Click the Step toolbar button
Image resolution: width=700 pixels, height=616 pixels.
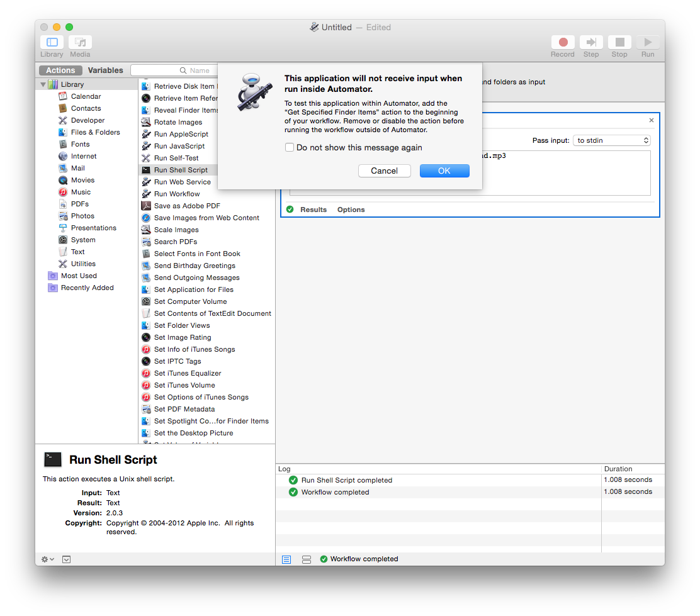(591, 42)
